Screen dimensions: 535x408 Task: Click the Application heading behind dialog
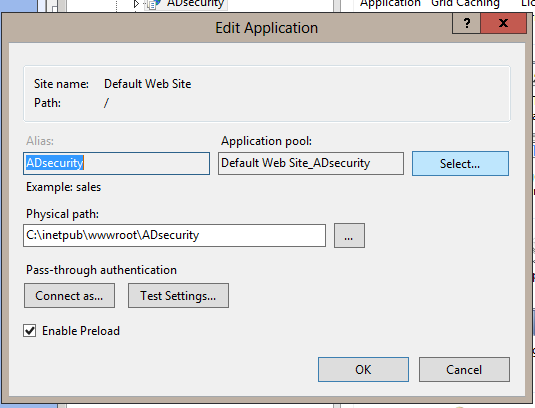point(390,4)
